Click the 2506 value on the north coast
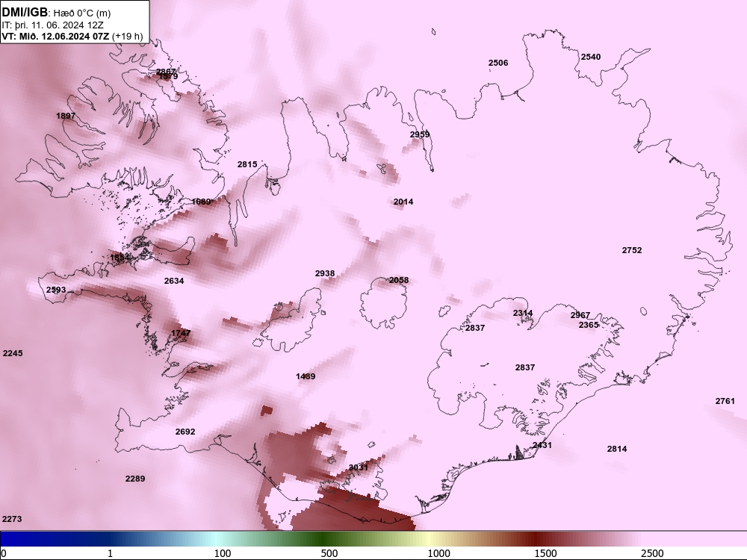Viewport: 747px width, 560px height. (498, 63)
